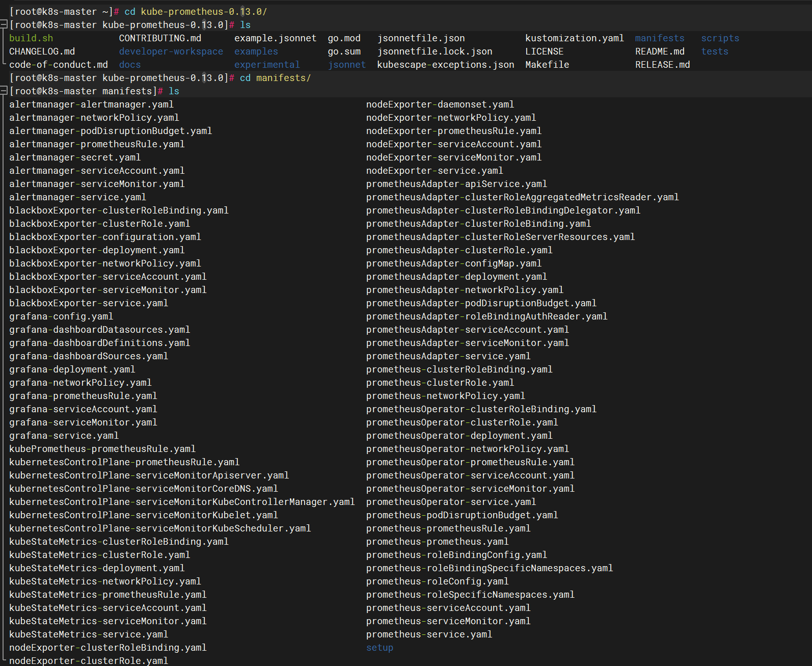This screenshot has width=812, height=666.
Task: Click prometheusOperator-serviceMonitor.yaml
Action: (471, 489)
